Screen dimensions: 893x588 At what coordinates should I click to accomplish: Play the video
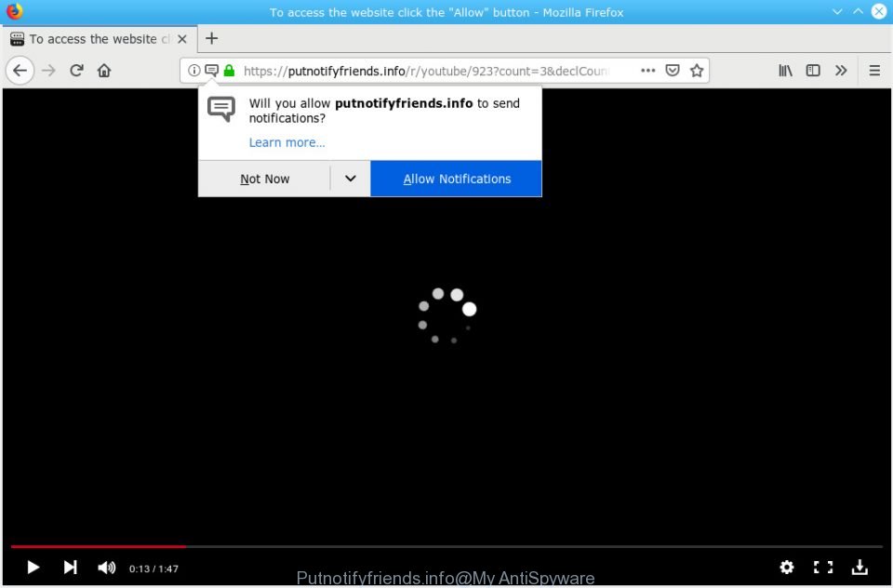33,568
